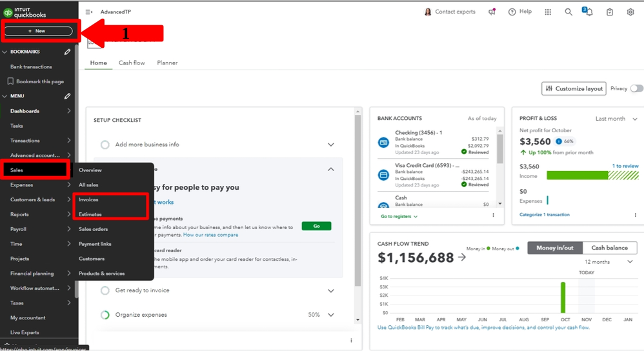
Task: Click the megaphone announcements icon
Action: [x=492, y=12]
